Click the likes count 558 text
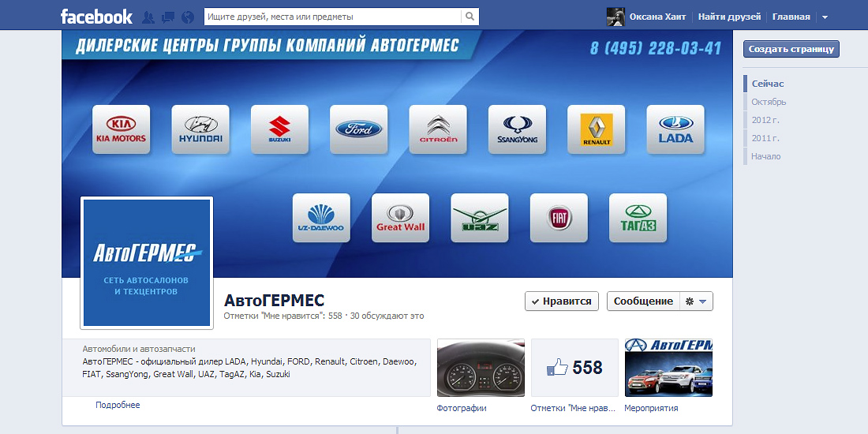Screen dimensions: 868x434 [x=282, y=316]
